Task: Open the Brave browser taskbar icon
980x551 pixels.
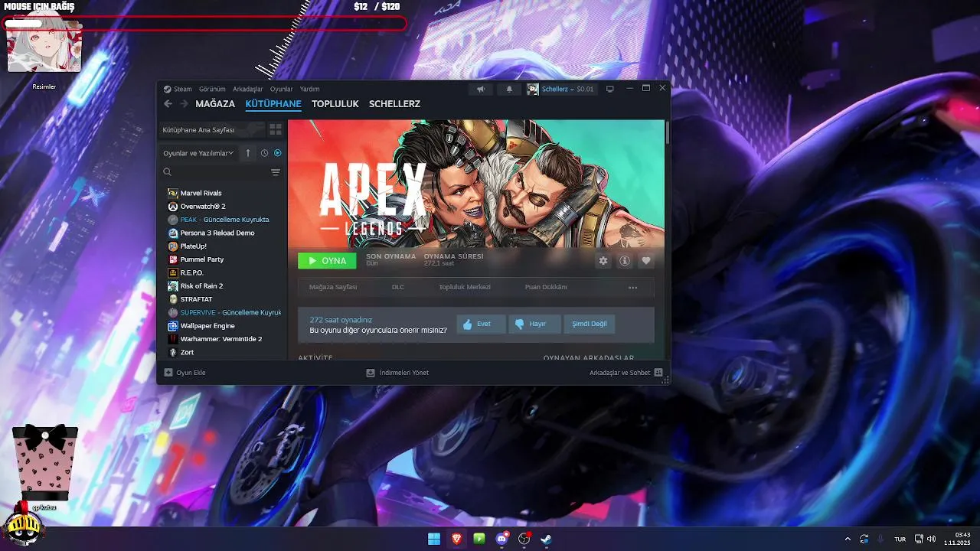Action: tap(456, 539)
